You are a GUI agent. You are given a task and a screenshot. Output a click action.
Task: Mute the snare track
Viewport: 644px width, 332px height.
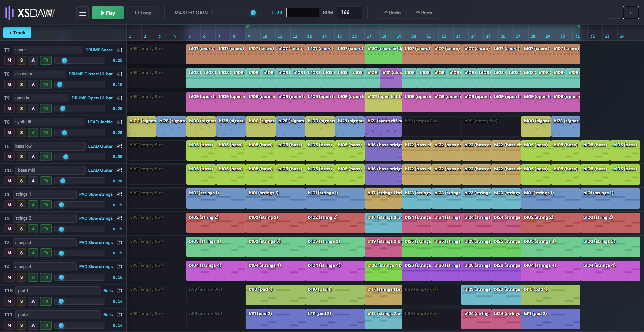click(9, 60)
